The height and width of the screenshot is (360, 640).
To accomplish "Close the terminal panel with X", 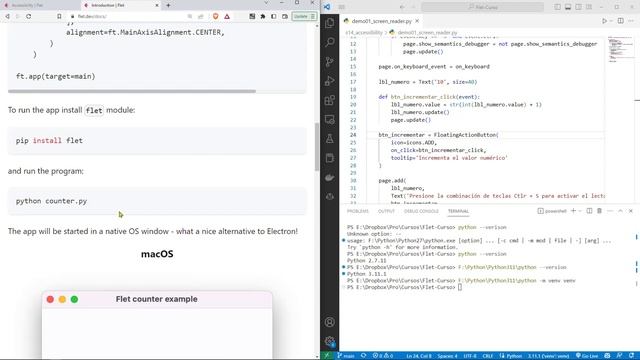I will (x=631, y=211).
